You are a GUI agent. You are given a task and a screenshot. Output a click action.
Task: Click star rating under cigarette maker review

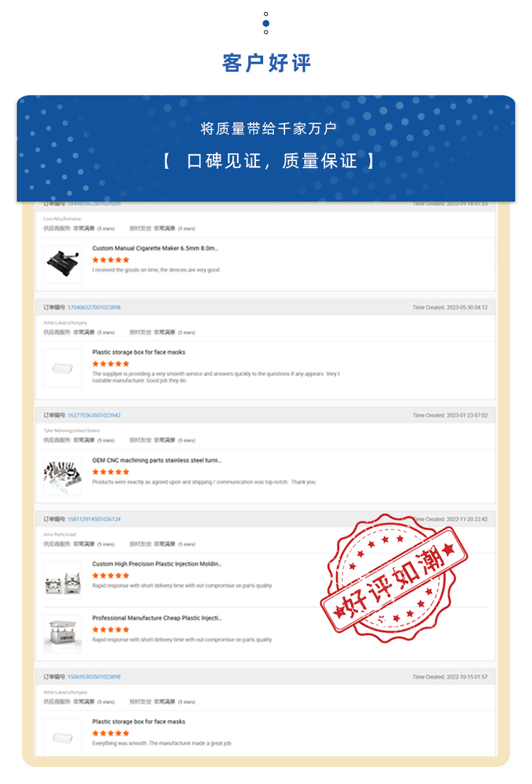pyautogui.click(x=111, y=260)
